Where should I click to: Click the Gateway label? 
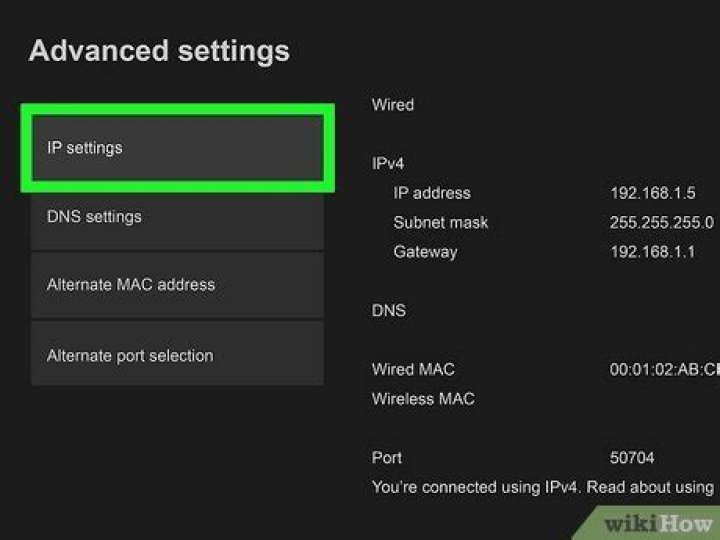(x=425, y=252)
